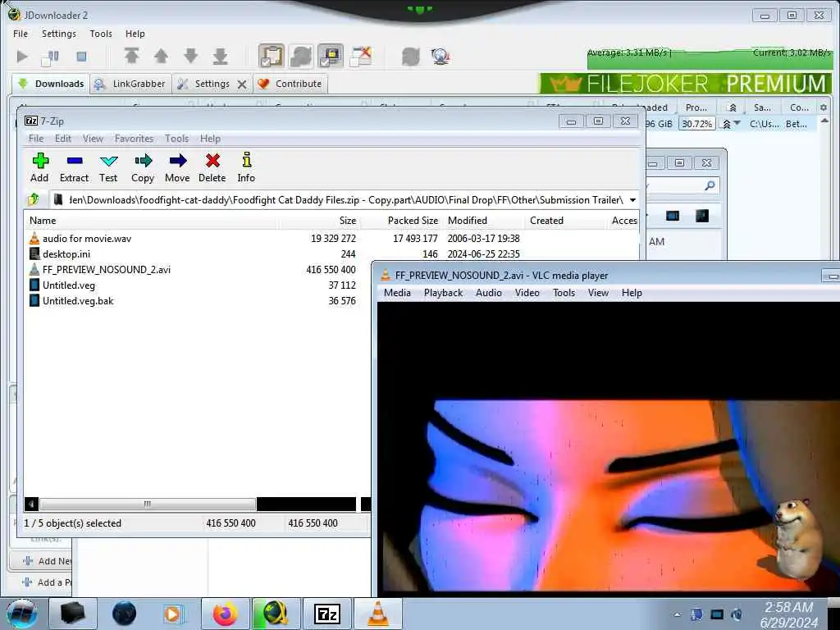Open JDownloader table settings gear
Viewport: 840px width, 630px height.
tap(824, 107)
